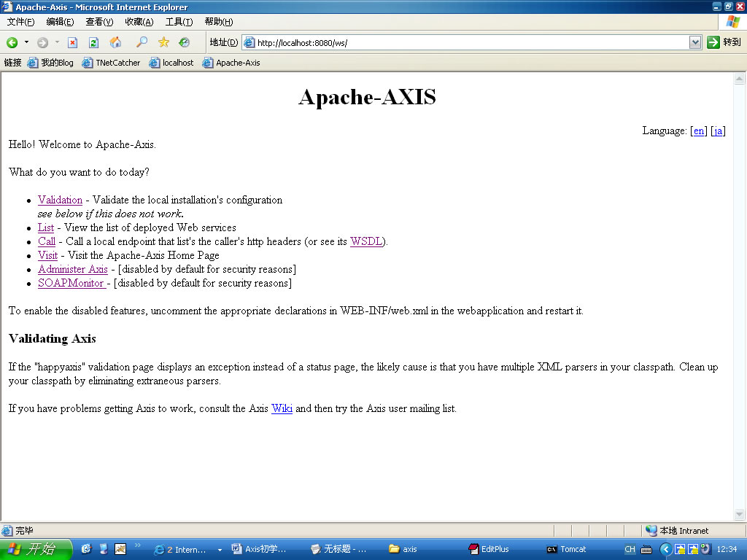The width and height of the screenshot is (747, 560).
Task: Click the 本地 Intranet security zone indicator
Action: [678, 531]
